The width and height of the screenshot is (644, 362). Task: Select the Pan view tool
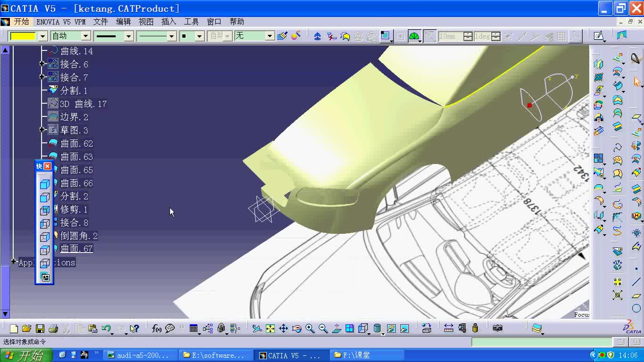283,329
